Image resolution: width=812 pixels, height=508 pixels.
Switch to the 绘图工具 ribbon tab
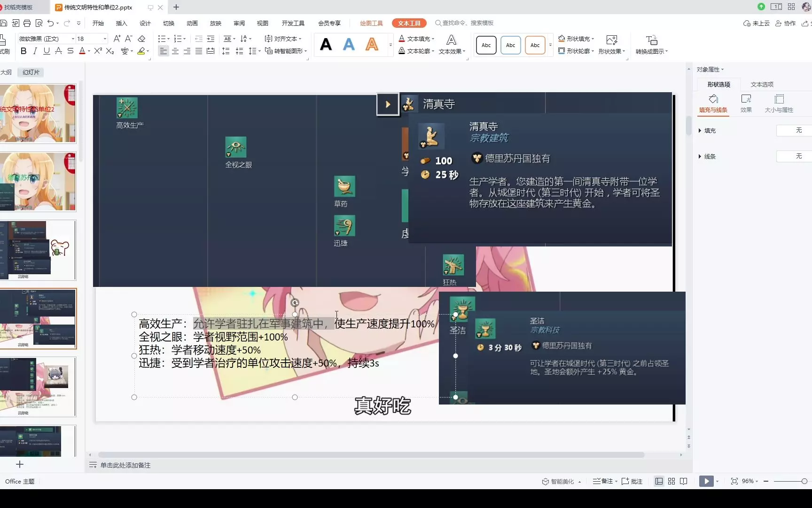pos(371,23)
